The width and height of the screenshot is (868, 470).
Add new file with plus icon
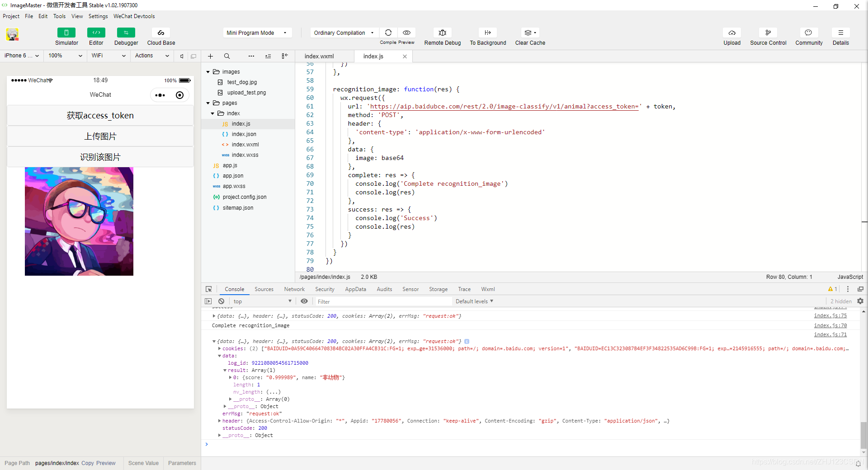coord(210,56)
